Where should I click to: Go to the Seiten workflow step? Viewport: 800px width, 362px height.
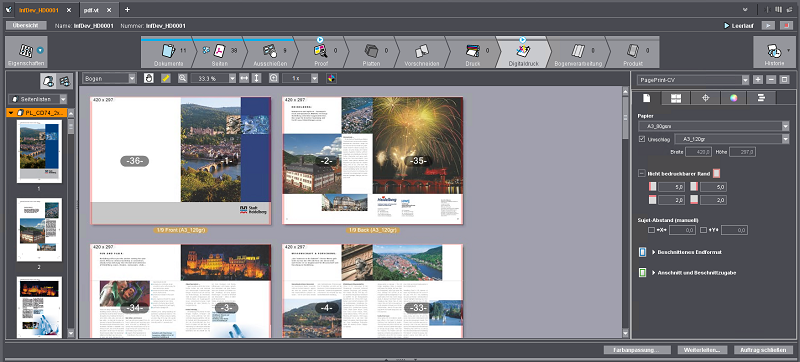(219, 53)
